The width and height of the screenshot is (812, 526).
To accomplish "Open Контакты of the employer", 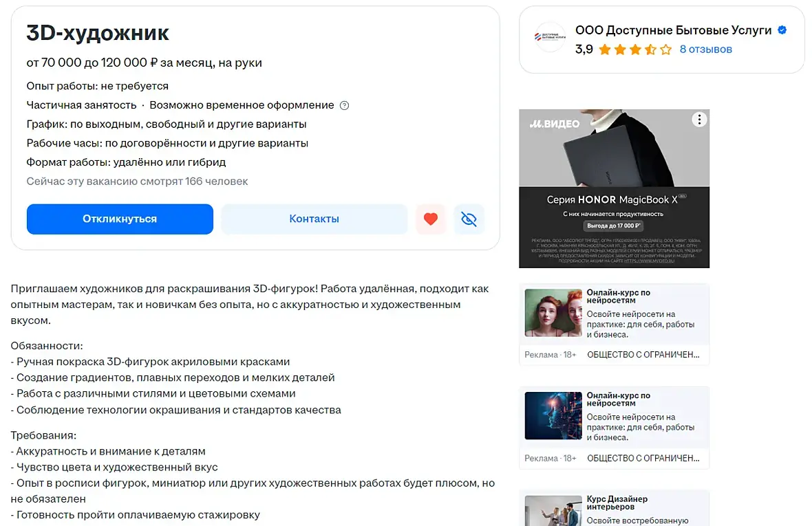I will 314,219.
